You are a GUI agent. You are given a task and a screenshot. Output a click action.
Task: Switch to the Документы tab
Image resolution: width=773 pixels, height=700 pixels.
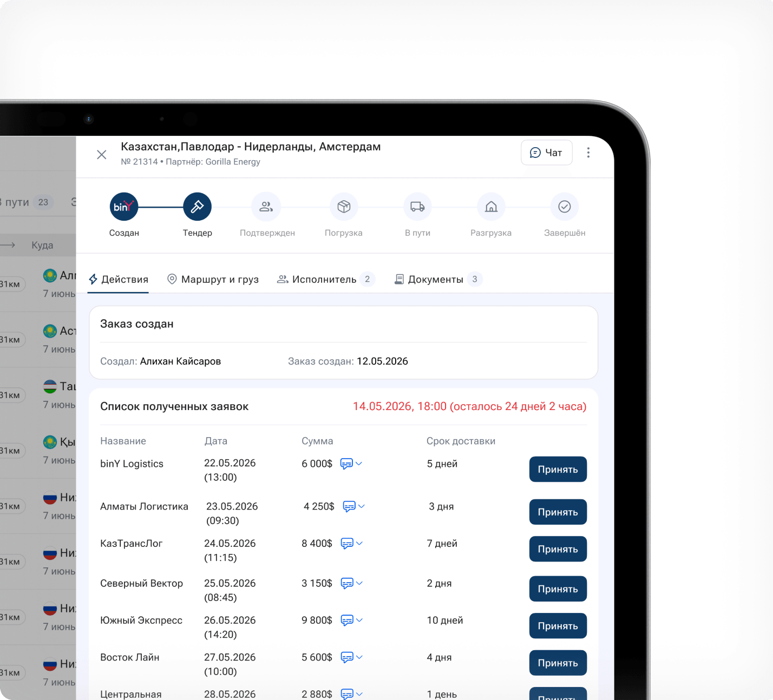coord(438,279)
